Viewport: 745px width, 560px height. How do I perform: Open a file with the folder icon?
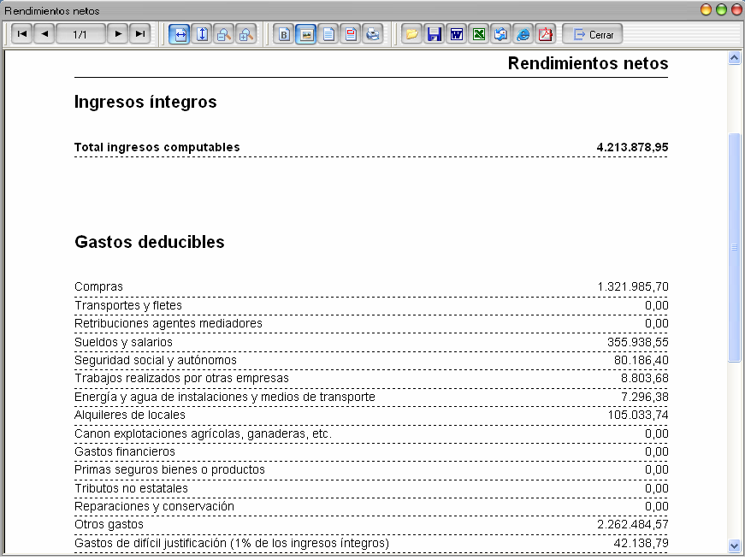click(x=411, y=35)
